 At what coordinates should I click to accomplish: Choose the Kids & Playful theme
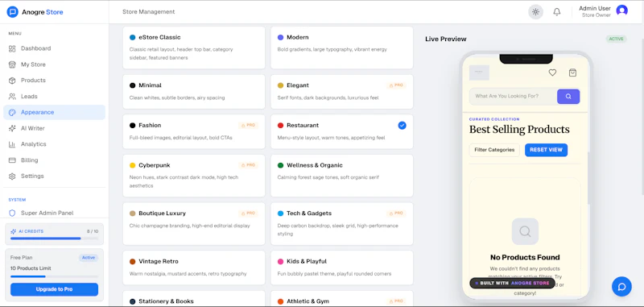point(341,268)
